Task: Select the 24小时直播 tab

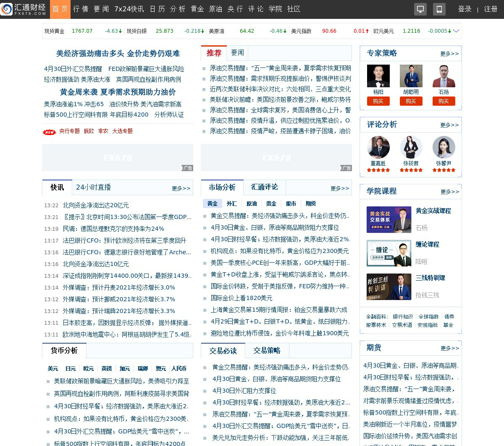Action: tap(93, 188)
